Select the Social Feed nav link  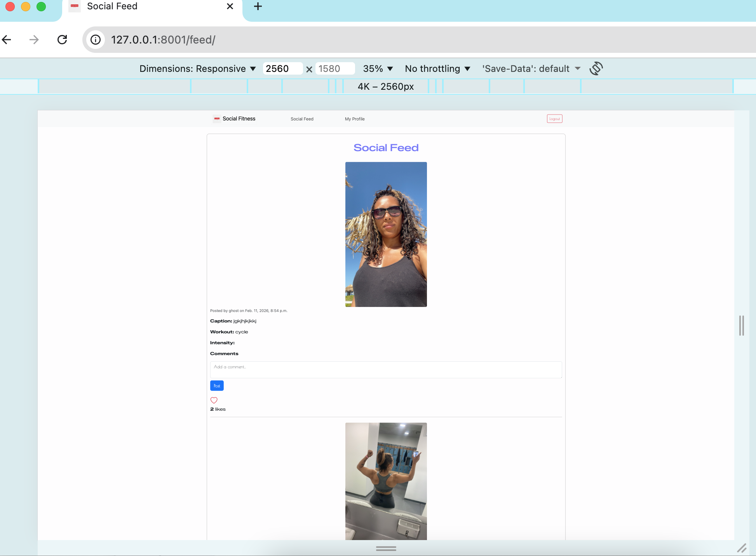pyautogui.click(x=302, y=119)
